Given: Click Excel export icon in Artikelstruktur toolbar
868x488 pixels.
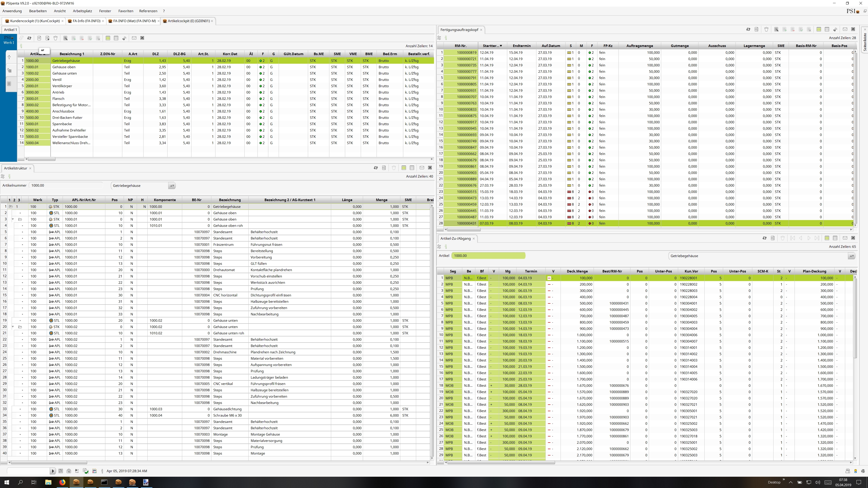Looking at the screenshot, I should click(x=430, y=168).
